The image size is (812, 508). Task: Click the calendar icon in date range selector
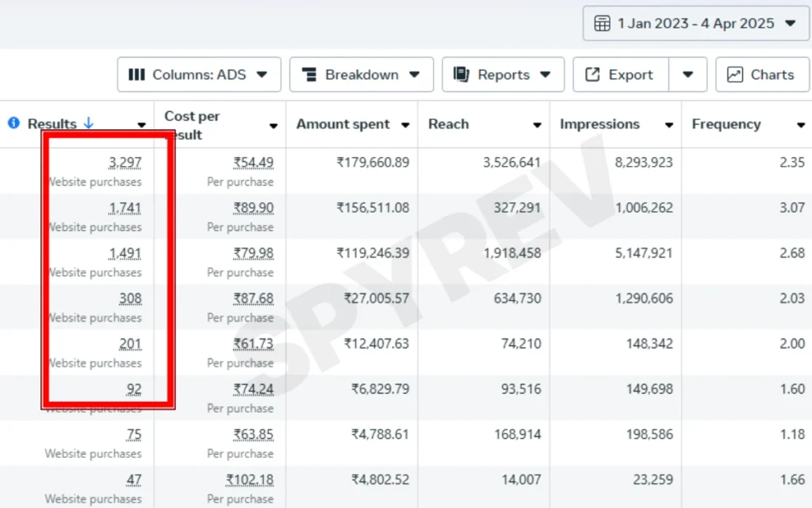[x=602, y=23]
